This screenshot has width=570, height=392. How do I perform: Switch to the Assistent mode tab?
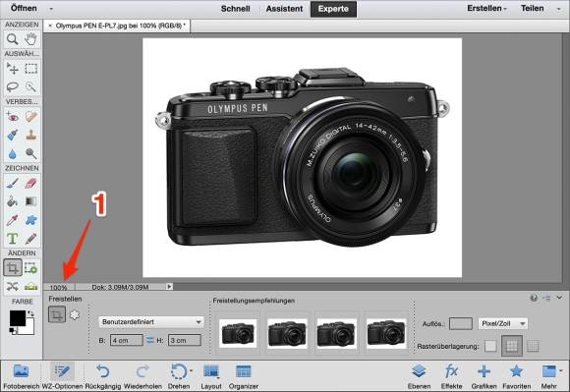284,9
